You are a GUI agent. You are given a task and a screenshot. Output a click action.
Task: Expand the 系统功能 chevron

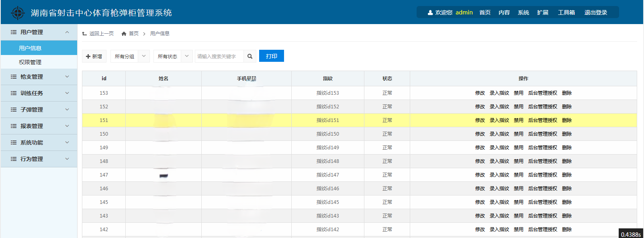(x=67, y=142)
